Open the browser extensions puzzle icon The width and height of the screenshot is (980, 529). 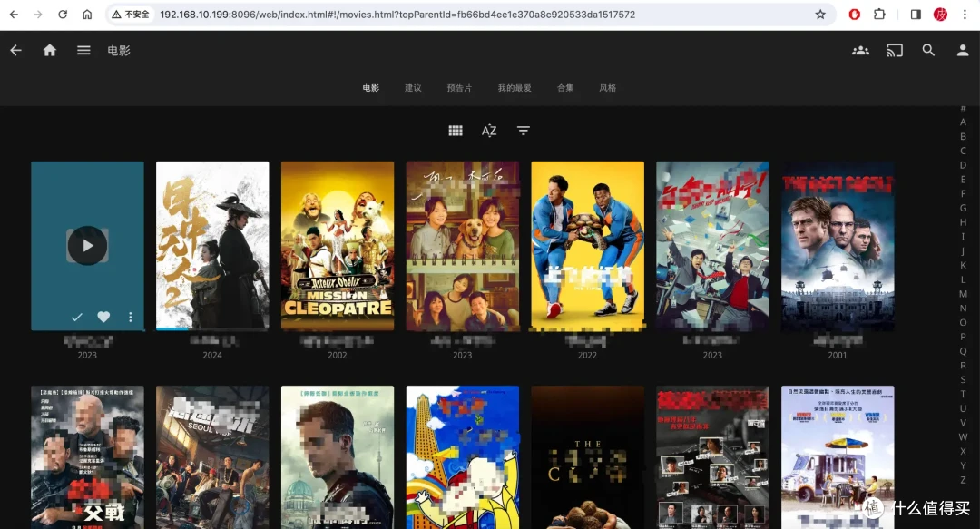879,15
